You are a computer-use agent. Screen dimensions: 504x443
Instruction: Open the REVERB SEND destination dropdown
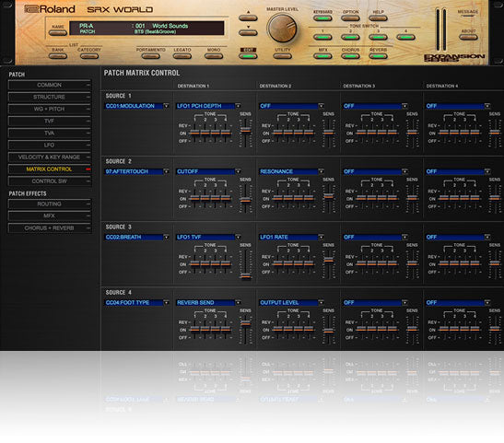(x=208, y=303)
